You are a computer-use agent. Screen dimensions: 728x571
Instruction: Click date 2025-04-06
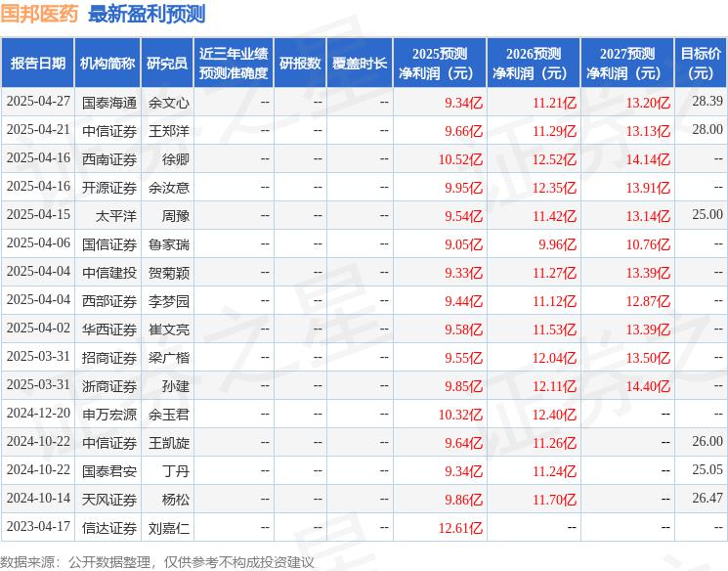pyautogui.click(x=38, y=243)
